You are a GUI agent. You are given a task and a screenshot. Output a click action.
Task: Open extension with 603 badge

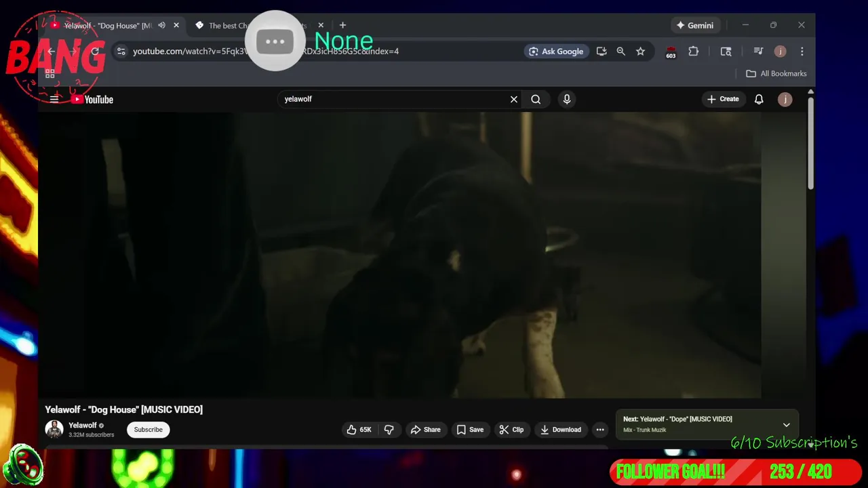point(671,52)
